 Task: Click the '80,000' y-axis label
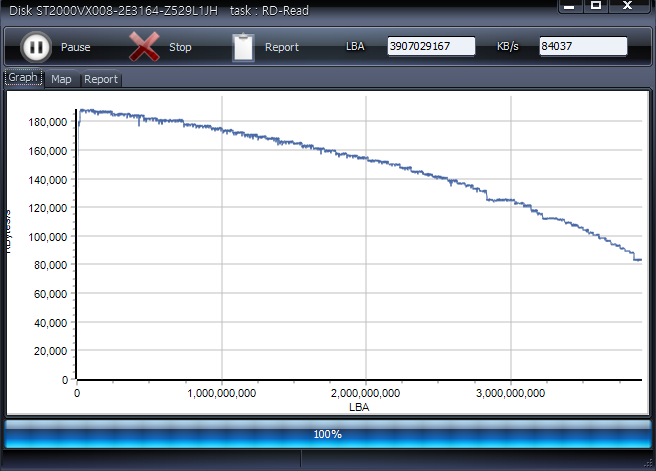click(51, 265)
